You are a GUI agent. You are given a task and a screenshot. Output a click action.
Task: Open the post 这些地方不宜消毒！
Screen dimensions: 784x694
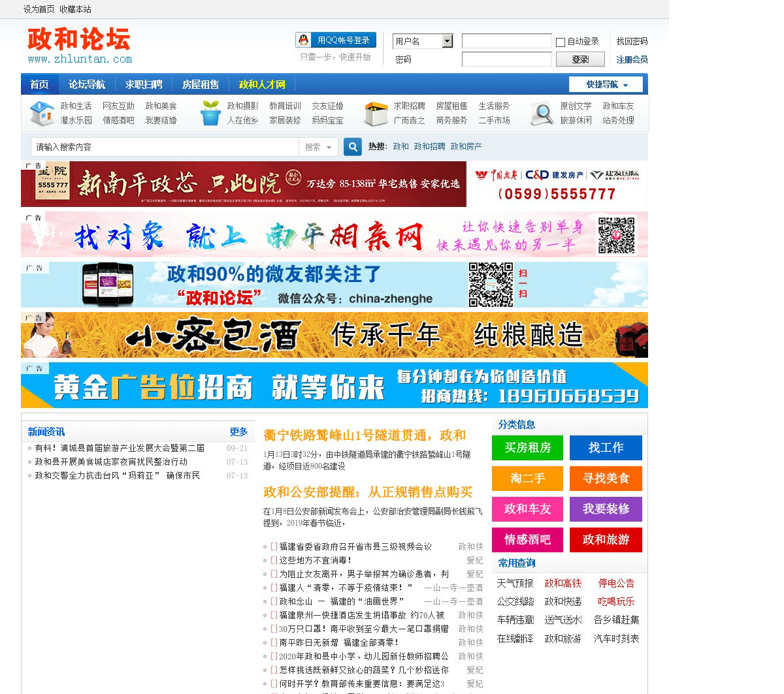point(316,560)
